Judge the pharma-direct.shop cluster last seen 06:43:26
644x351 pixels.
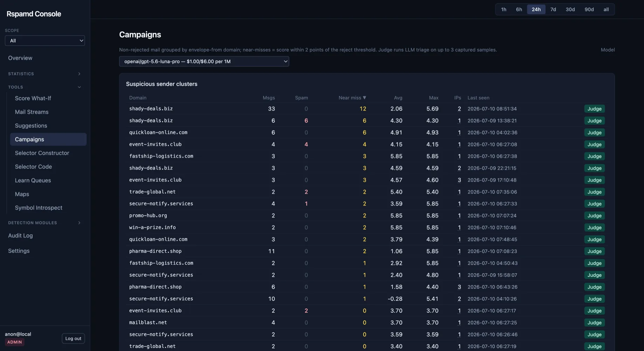click(594, 287)
